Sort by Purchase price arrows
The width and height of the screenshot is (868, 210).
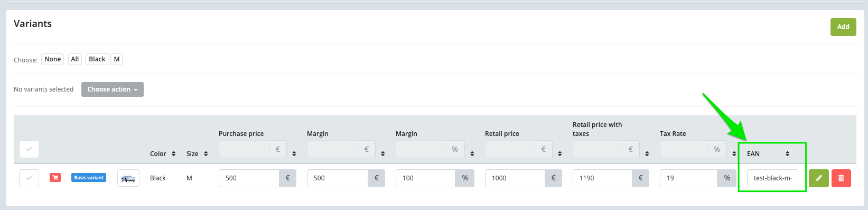click(x=294, y=154)
